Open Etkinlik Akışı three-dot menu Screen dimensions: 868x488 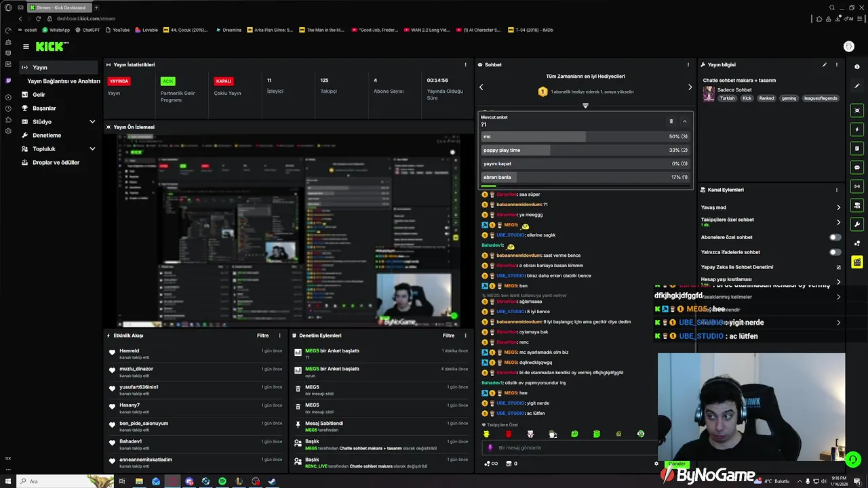click(x=279, y=335)
